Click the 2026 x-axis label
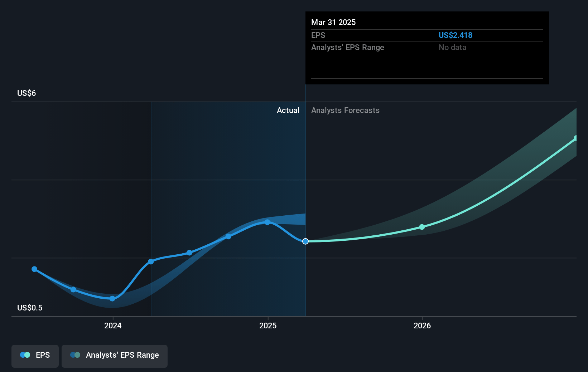The image size is (588, 372). click(x=422, y=325)
